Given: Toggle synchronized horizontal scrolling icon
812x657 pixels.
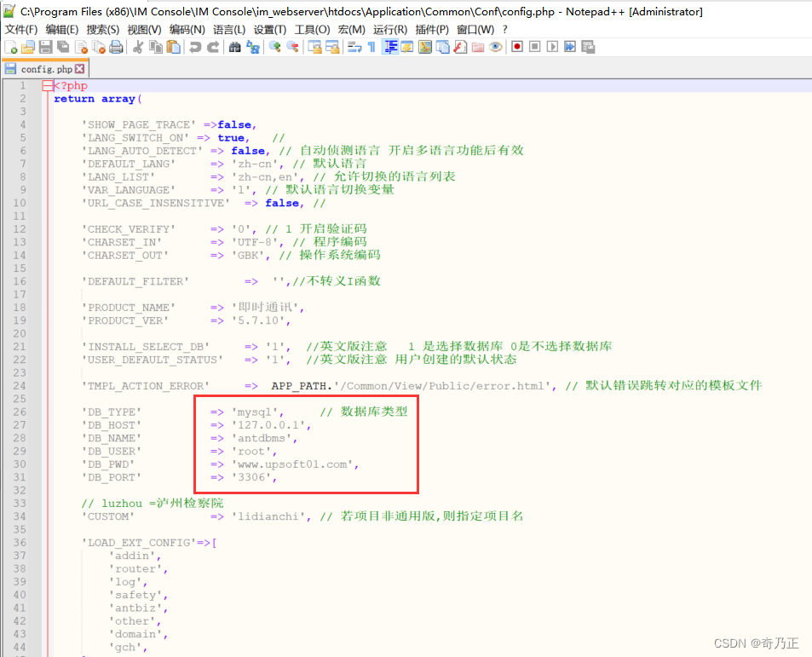Looking at the screenshot, I should 332,47.
